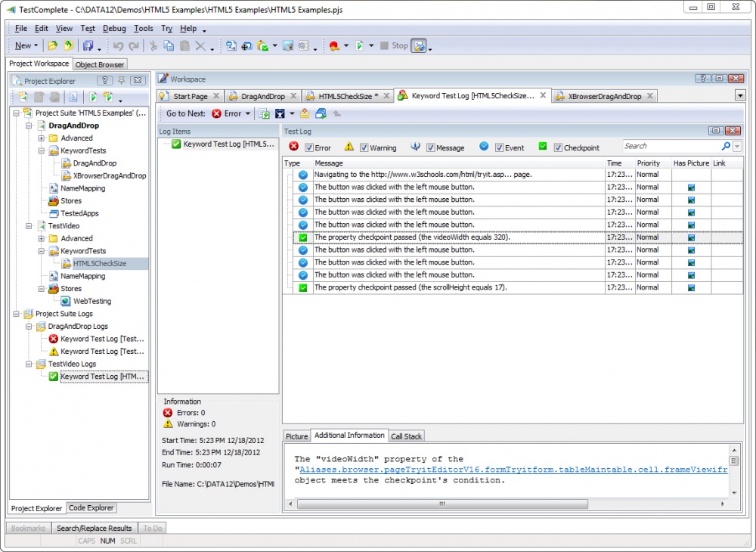Toggle the Event filter checkbox
Screen dimensions: 756x552
tap(500, 148)
